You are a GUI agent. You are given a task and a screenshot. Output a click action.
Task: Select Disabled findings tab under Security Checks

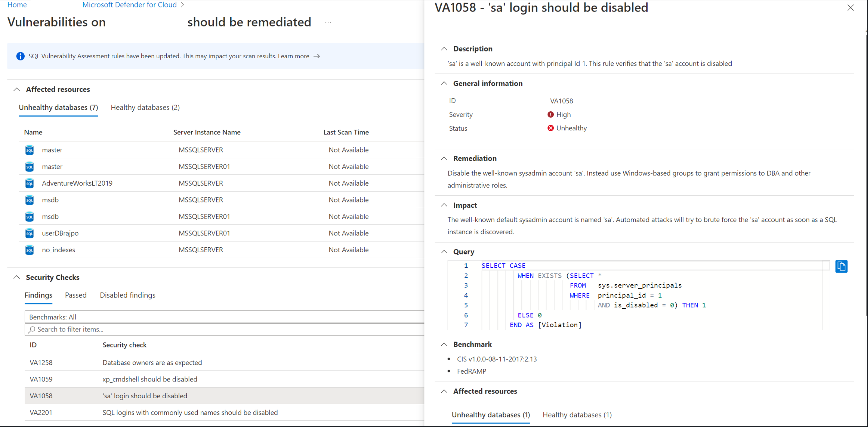tap(127, 295)
